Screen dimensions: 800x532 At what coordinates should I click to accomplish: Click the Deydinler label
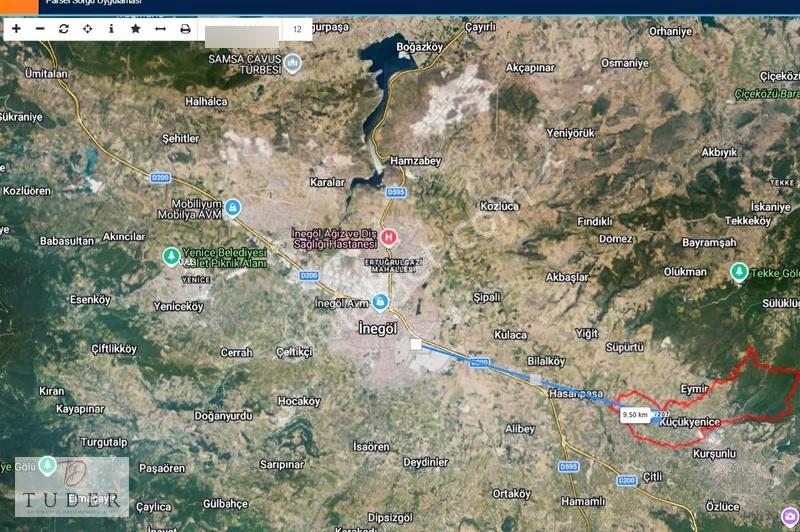426,462
